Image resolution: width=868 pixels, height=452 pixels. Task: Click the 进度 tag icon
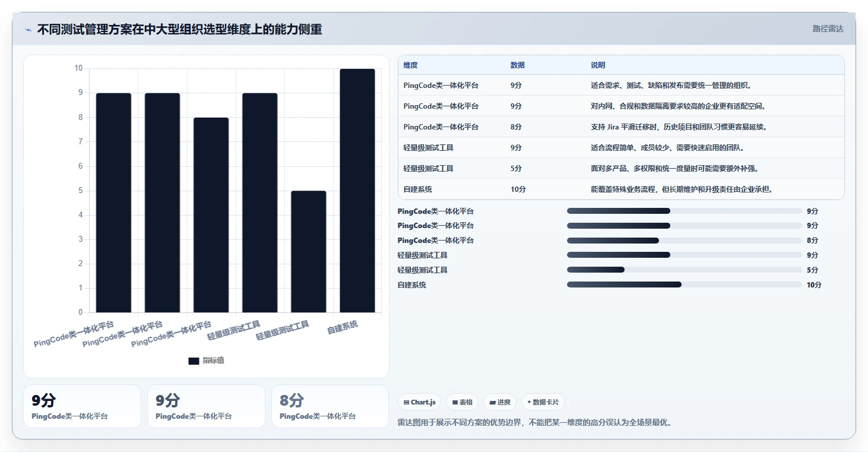492,402
